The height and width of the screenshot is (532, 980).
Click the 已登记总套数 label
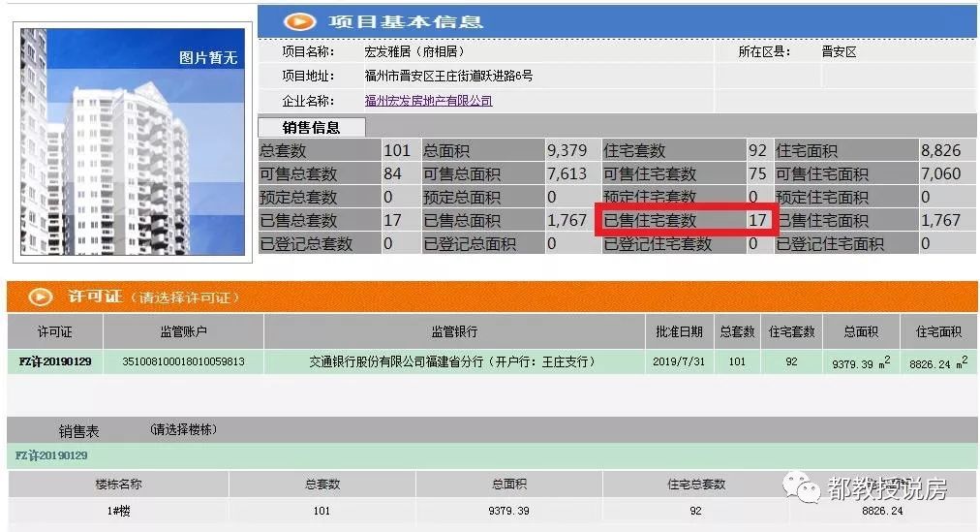tap(306, 244)
